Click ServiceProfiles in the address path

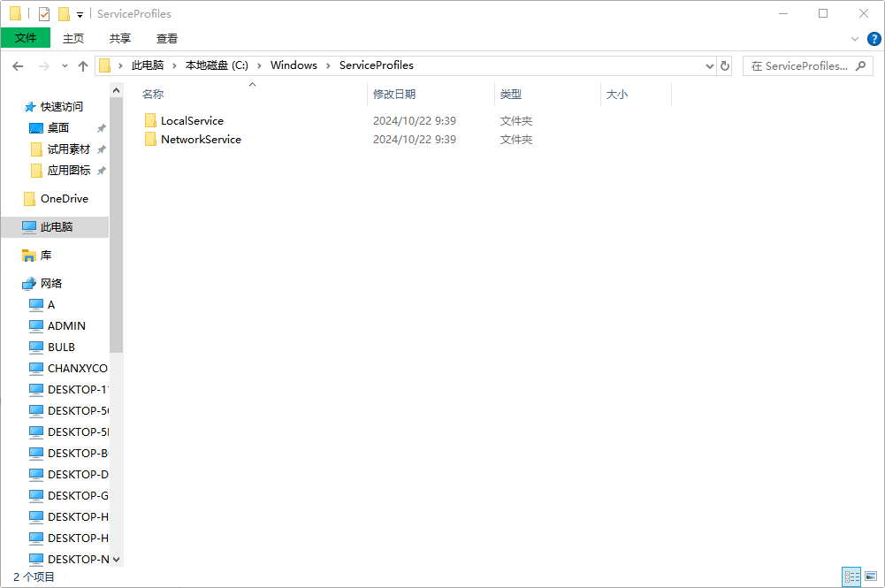(377, 65)
